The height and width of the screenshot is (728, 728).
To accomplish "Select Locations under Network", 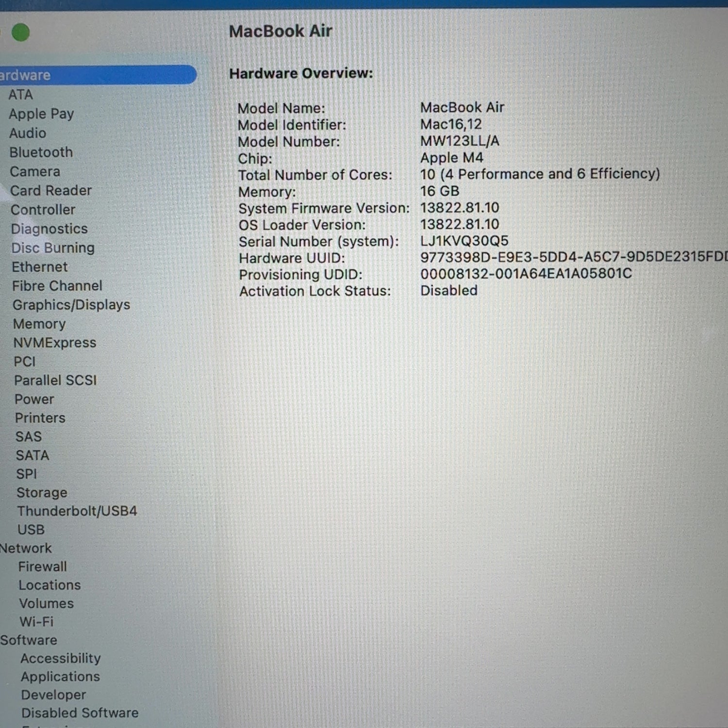I will click(x=50, y=585).
